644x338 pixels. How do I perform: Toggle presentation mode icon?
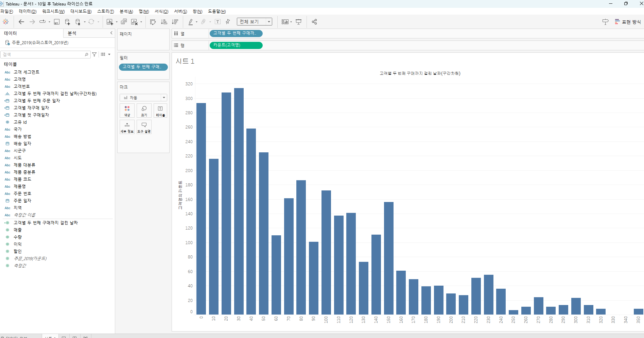coord(299,22)
